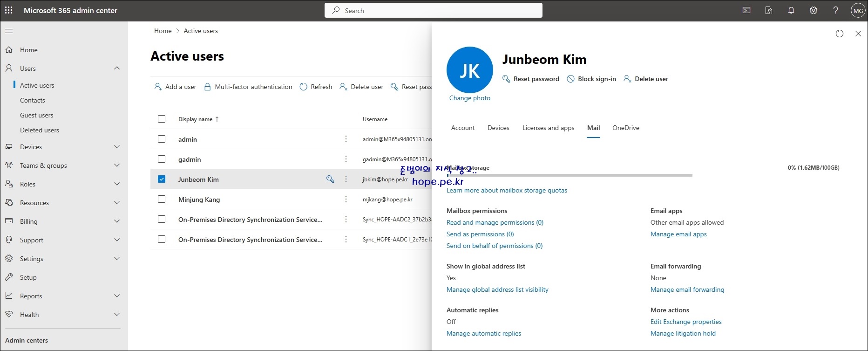Switch to the Account tab
The width and height of the screenshot is (868, 351).
tap(463, 128)
